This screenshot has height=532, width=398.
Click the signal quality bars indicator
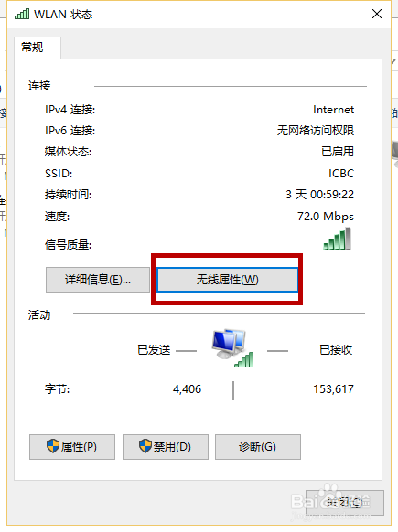click(338, 239)
